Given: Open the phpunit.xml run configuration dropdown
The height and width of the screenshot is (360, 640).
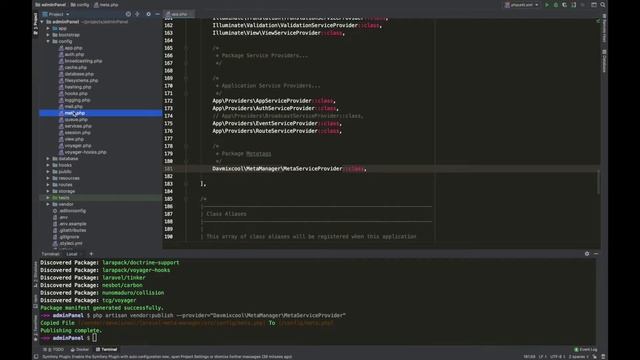Looking at the screenshot, I should pos(522,5).
